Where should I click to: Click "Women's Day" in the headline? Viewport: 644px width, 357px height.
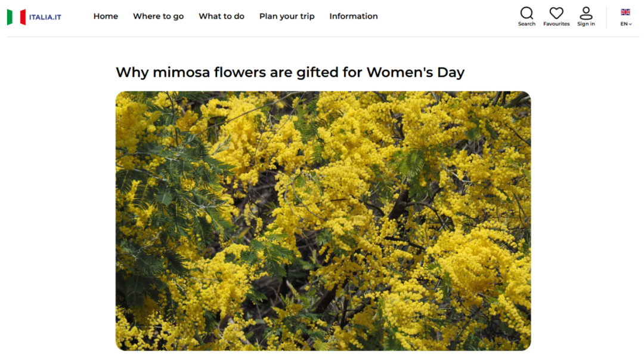pyautogui.click(x=415, y=72)
